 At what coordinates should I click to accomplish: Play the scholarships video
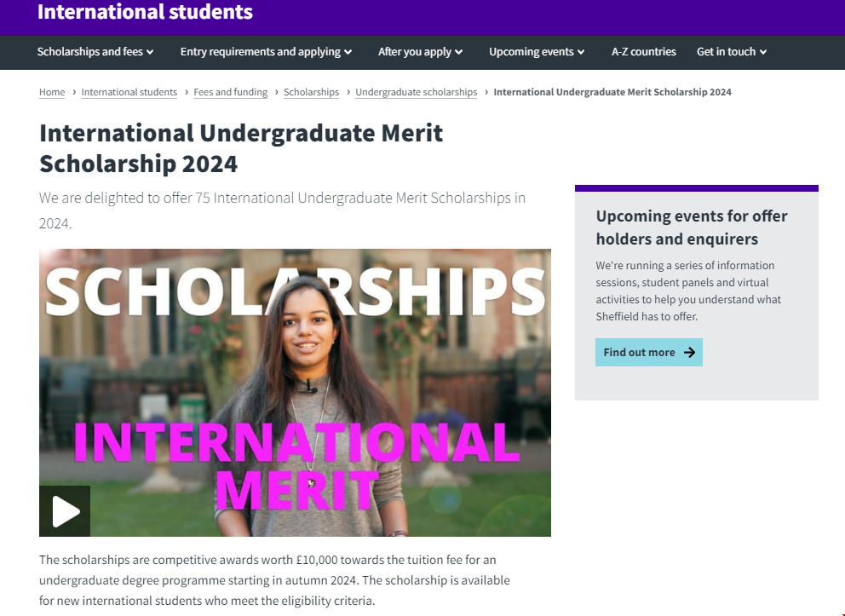pos(65,511)
